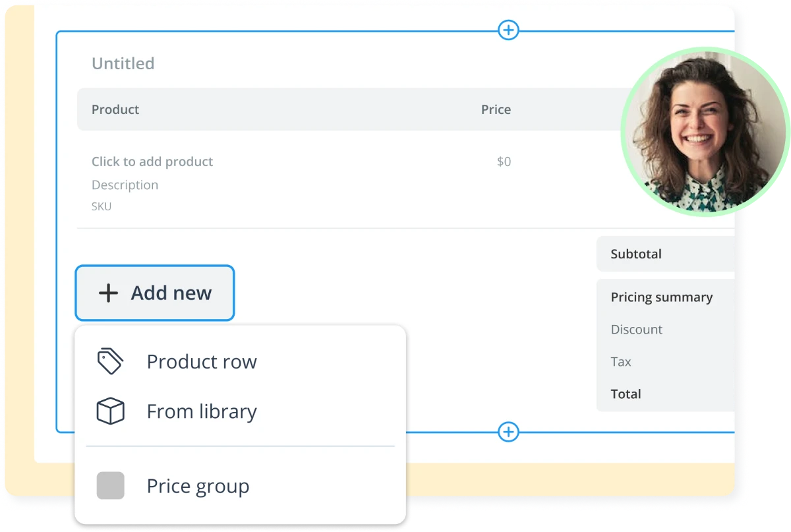Click the Discount row in pricing summary
791x532 pixels.
coord(636,330)
